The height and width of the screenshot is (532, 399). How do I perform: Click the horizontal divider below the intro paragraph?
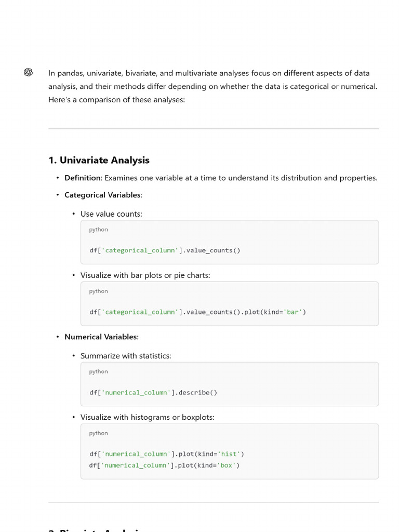pyautogui.click(x=213, y=129)
